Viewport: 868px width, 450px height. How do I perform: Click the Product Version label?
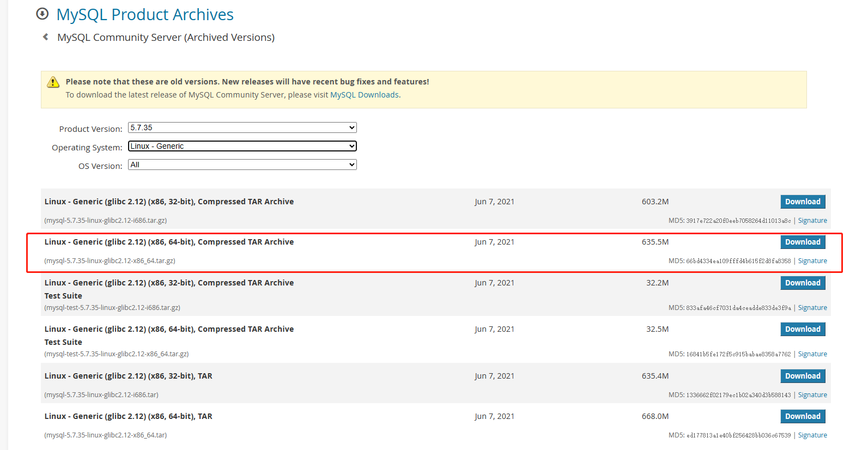tap(90, 129)
